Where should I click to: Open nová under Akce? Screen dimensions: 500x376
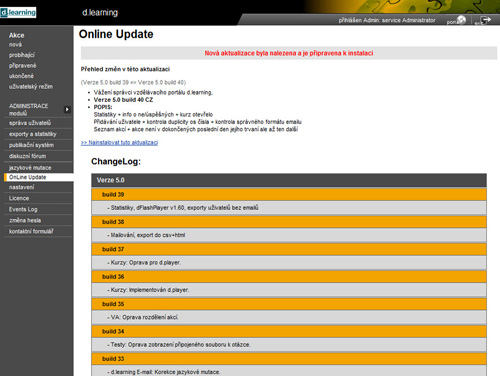[x=15, y=45]
